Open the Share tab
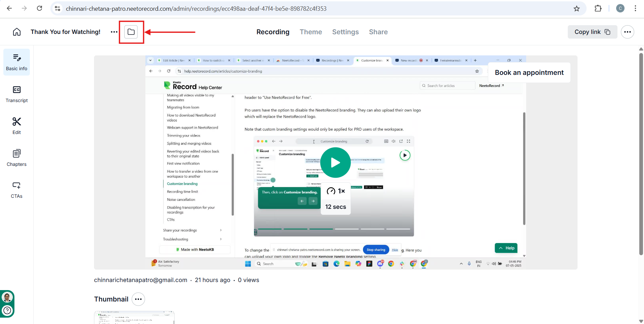The width and height of the screenshot is (644, 324). point(378,32)
